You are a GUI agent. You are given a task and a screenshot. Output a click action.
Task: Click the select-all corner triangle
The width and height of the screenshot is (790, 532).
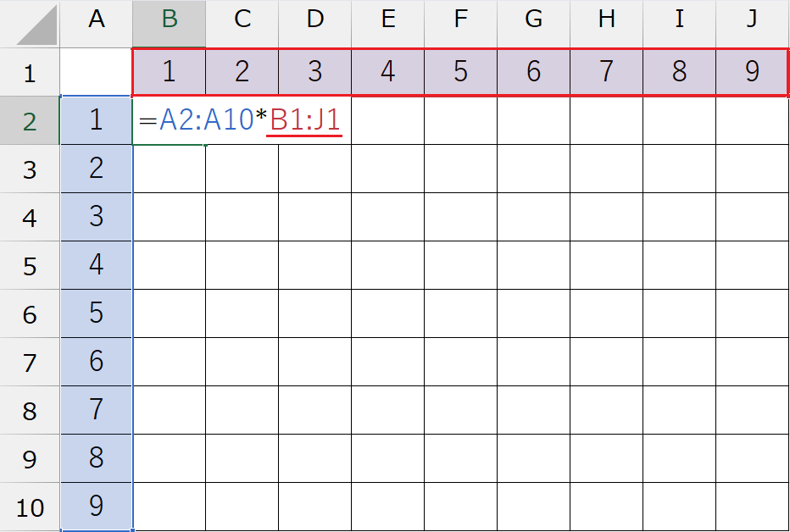pyautogui.click(x=36, y=25)
